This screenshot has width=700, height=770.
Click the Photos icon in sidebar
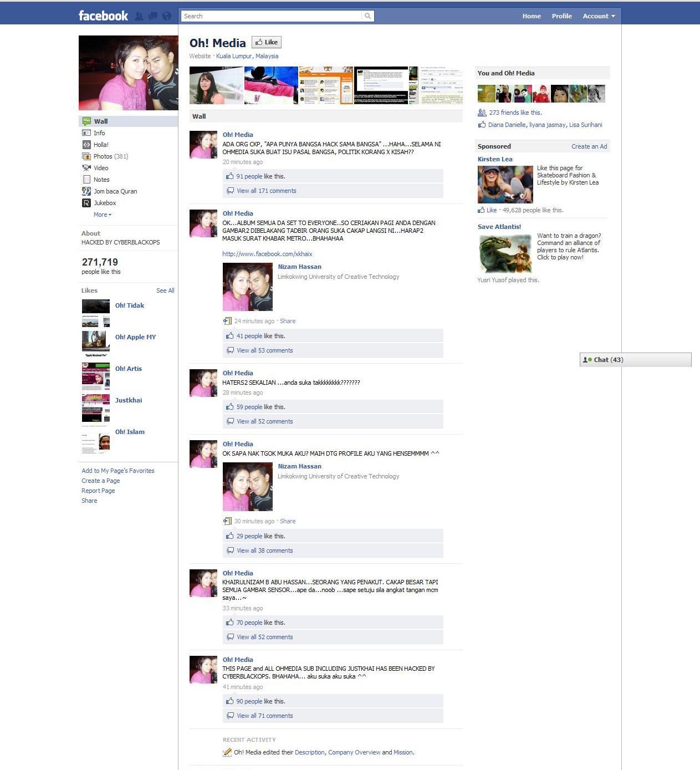[86, 156]
